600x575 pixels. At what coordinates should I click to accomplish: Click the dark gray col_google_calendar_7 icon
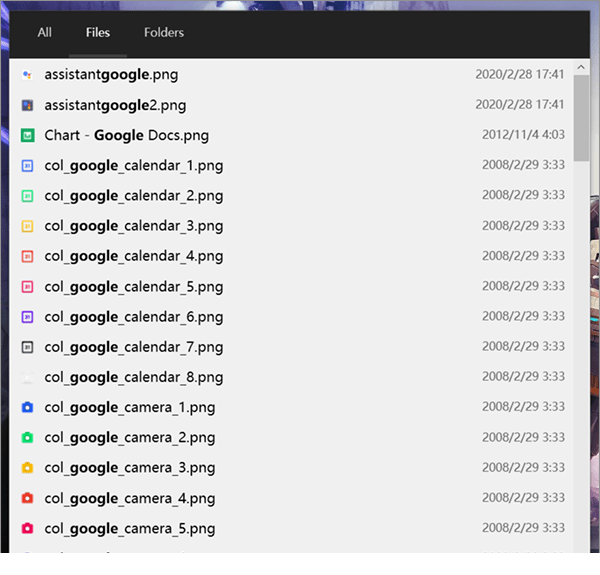pyautogui.click(x=27, y=347)
